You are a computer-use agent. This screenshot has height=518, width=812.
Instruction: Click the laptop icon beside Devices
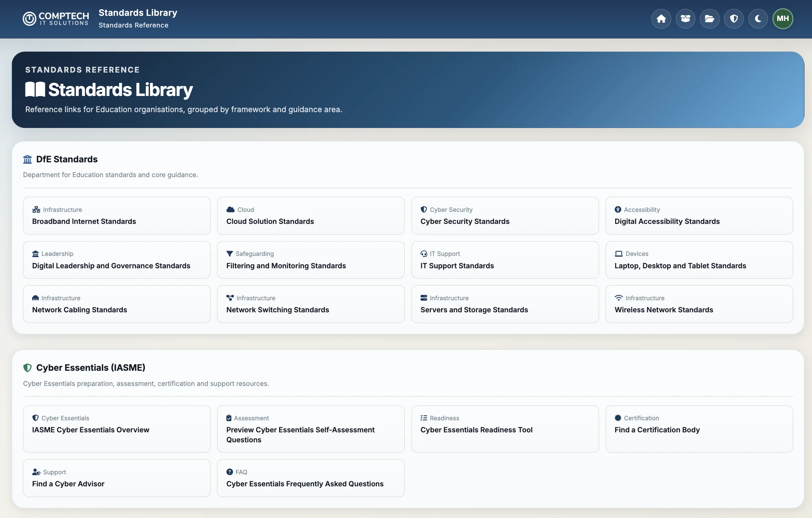click(619, 254)
